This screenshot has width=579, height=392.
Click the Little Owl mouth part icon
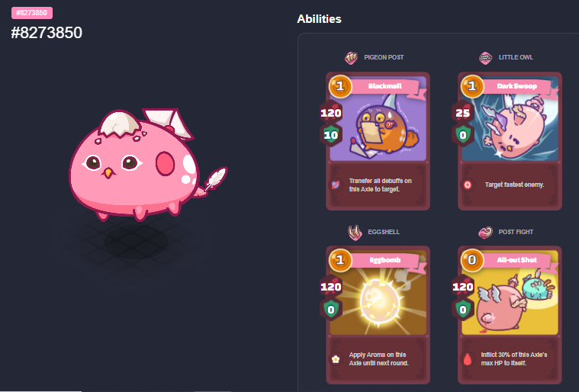click(485, 58)
